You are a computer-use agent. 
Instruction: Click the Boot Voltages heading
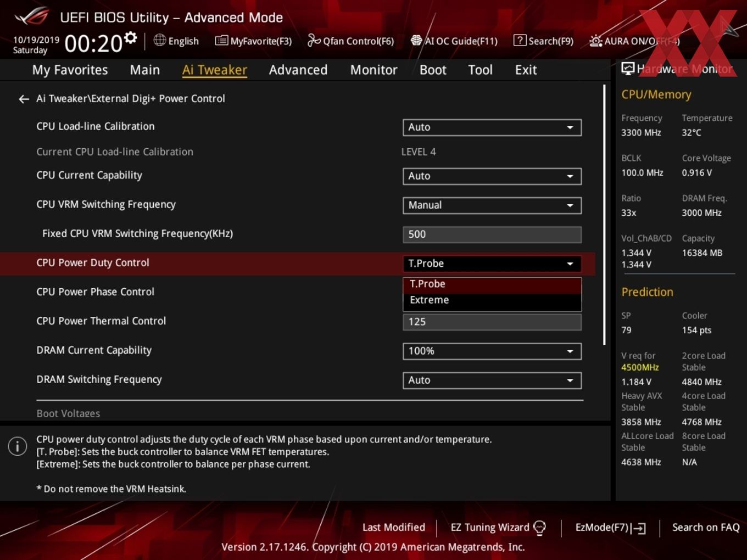coord(68,413)
